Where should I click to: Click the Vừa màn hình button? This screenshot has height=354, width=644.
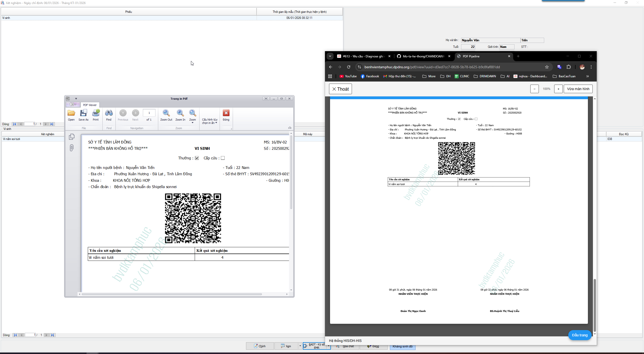click(x=578, y=89)
